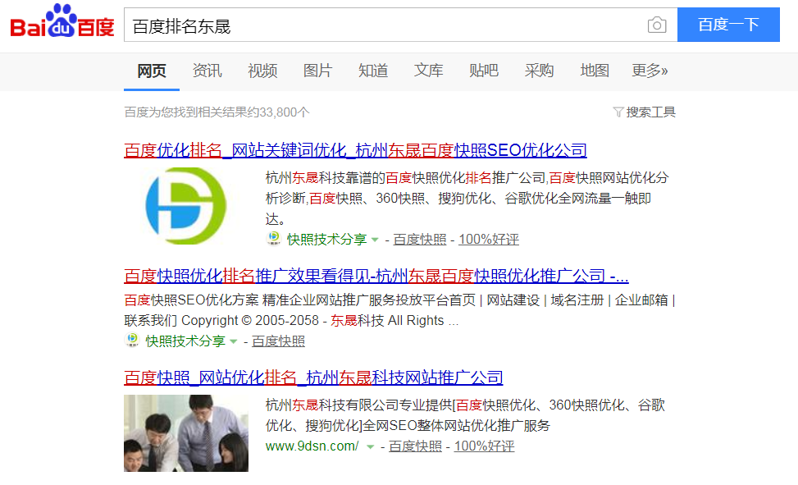
Task: Click third result description 杭州东晟科技有限公司专业提供
Action: pos(465,415)
